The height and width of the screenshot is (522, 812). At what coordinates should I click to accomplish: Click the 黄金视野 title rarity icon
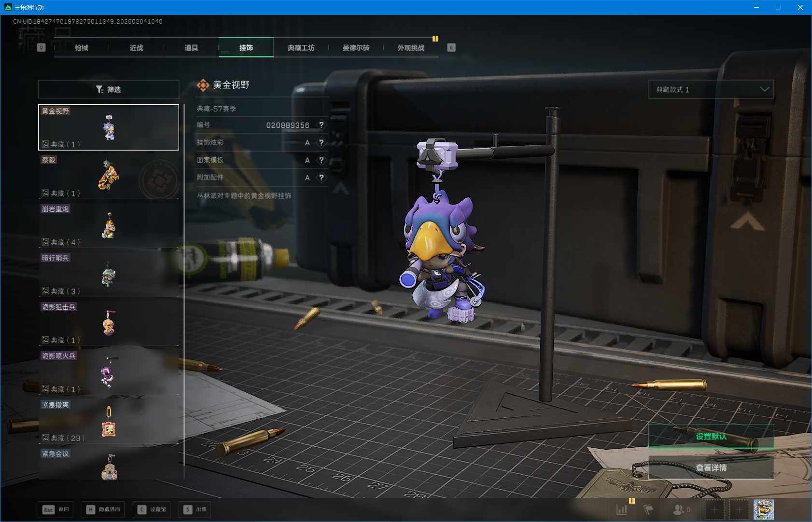(x=203, y=85)
